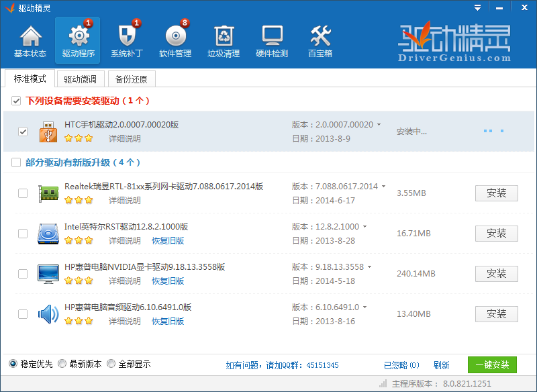Open the title bar dropdown menu icon

coord(477,8)
